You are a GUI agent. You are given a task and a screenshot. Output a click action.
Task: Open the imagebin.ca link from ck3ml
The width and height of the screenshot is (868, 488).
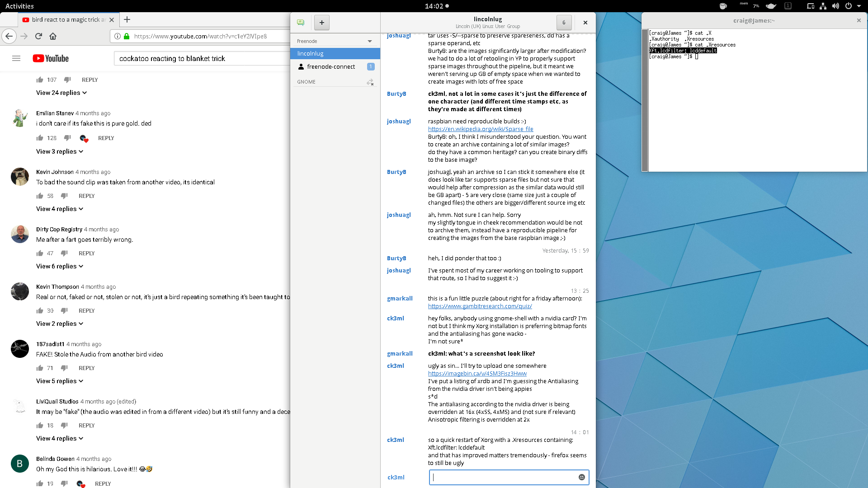477,373
